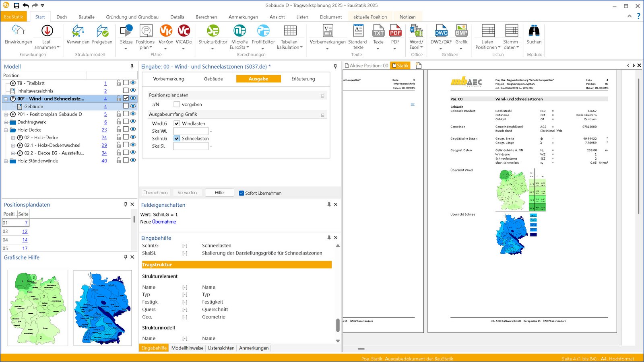Open the ProfilEditor

[x=263, y=31]
